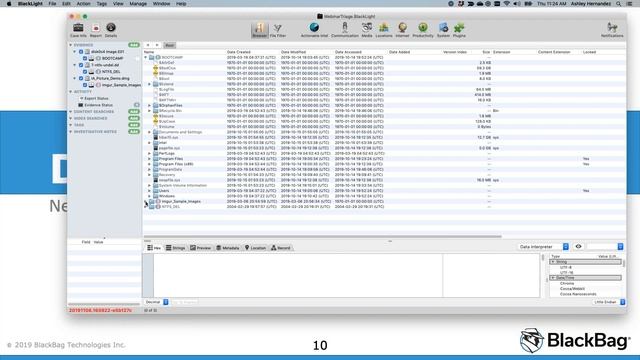Click the Report toolbar icon

pos(96,28)
